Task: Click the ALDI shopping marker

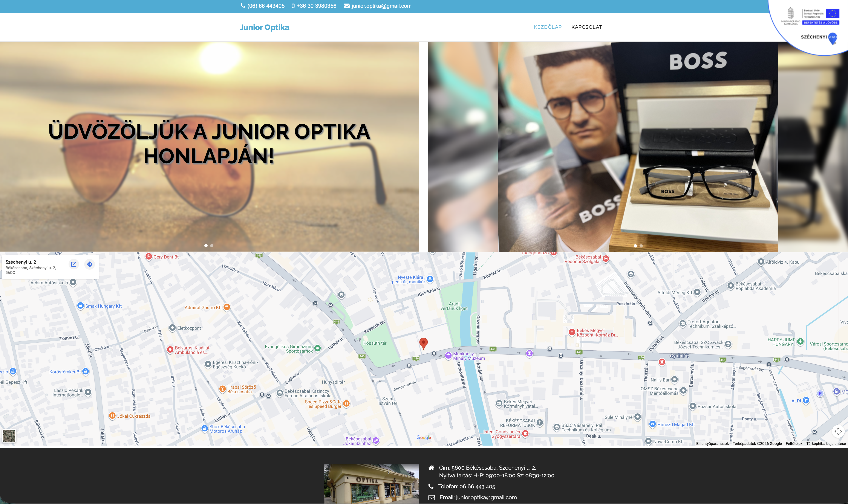Action: tap(806, 400)
